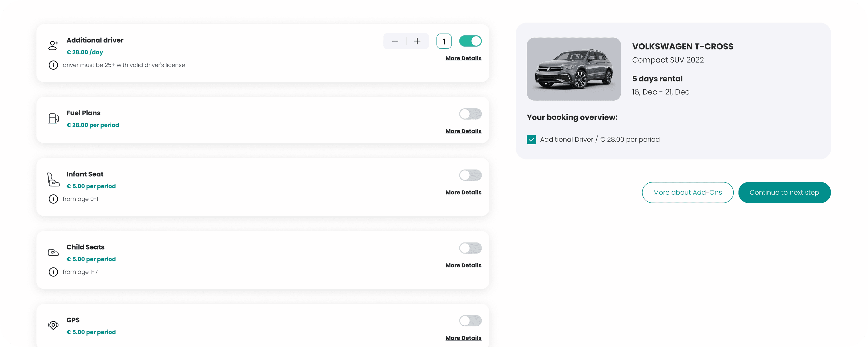Increase additional driver count with plus
868x347 pixels.
click(417, 41)
